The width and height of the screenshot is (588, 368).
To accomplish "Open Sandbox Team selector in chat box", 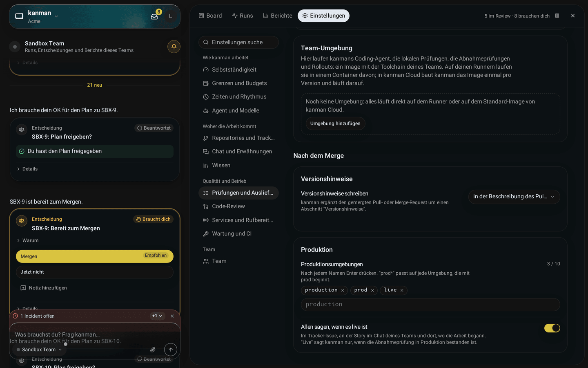I will (x=39, y=350).
